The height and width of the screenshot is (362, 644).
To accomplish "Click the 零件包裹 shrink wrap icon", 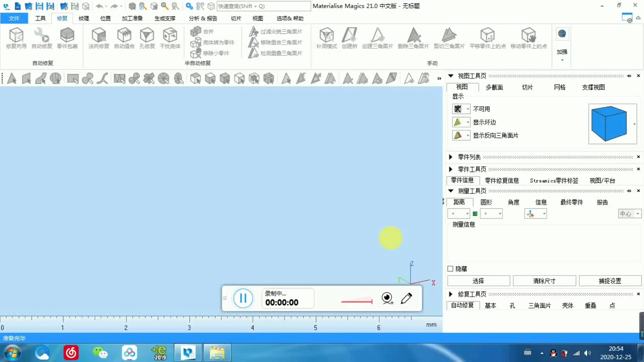I will 67,38.
